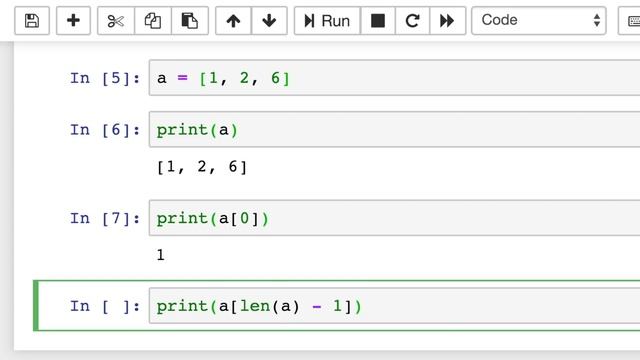Interrupt the kernel with the stop icon
The height and width of the screenshot is (360, 640).
(x=378, y=21)
